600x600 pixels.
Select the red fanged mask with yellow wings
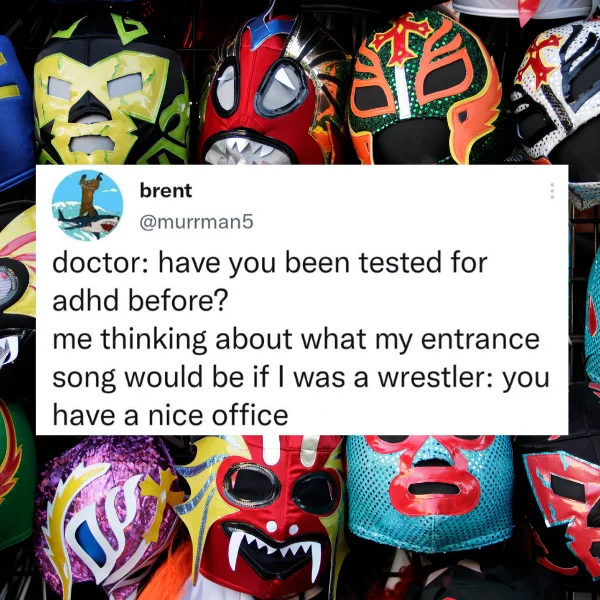(x=264, y=517)
